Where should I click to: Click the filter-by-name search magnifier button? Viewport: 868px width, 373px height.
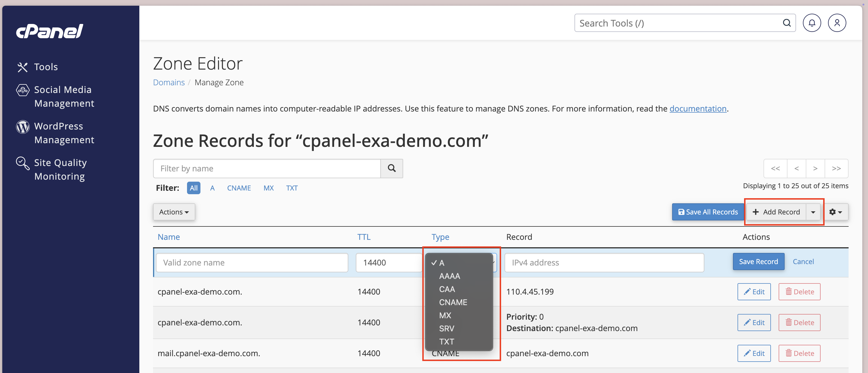[391, 168]
